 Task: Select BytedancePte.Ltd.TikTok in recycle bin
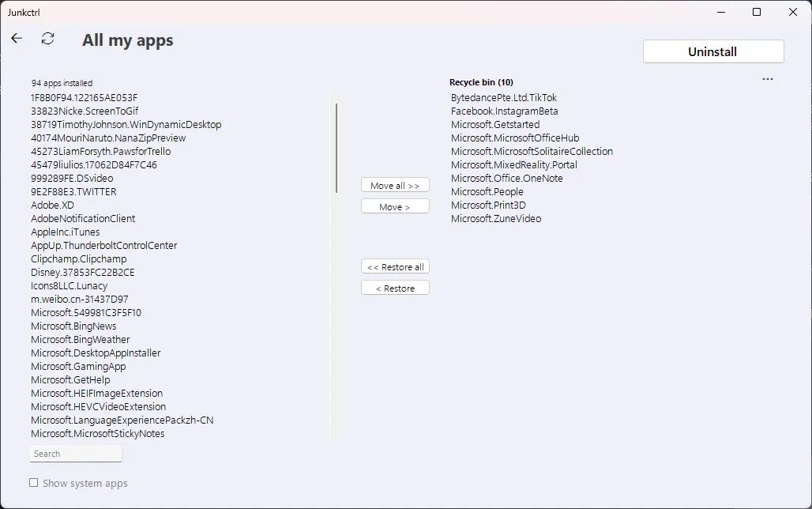(503, 97)
